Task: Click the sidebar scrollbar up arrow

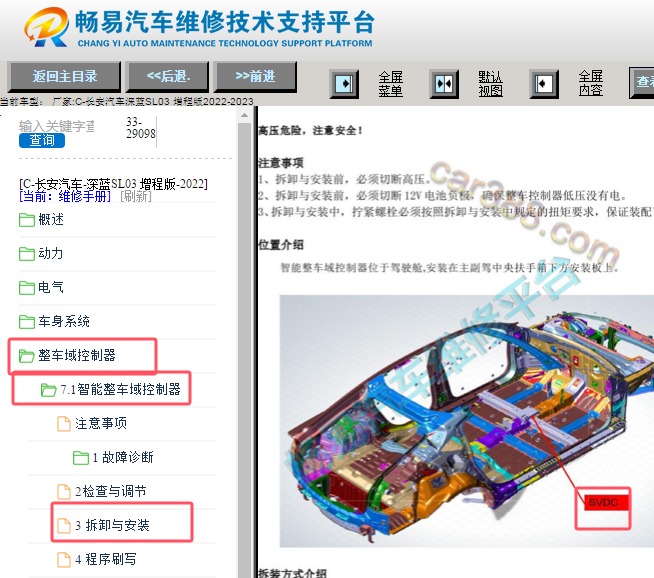Action: 244,115
